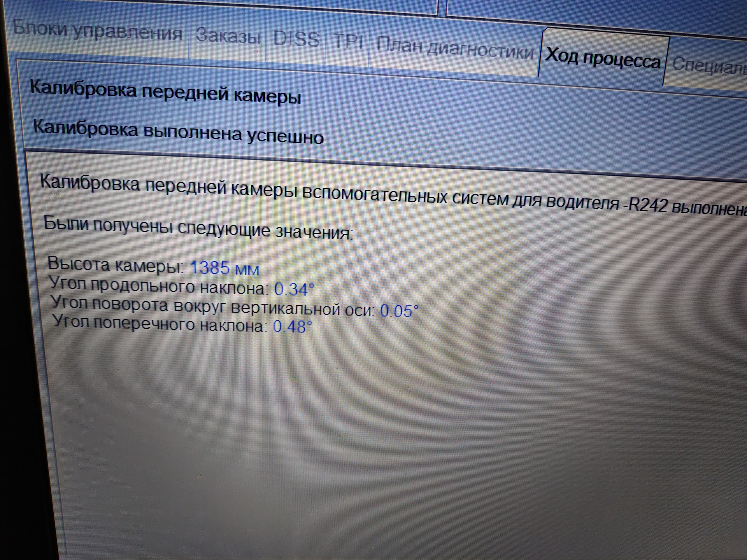
Task: Click the Высота камеры label
Action: pos(116,265)
